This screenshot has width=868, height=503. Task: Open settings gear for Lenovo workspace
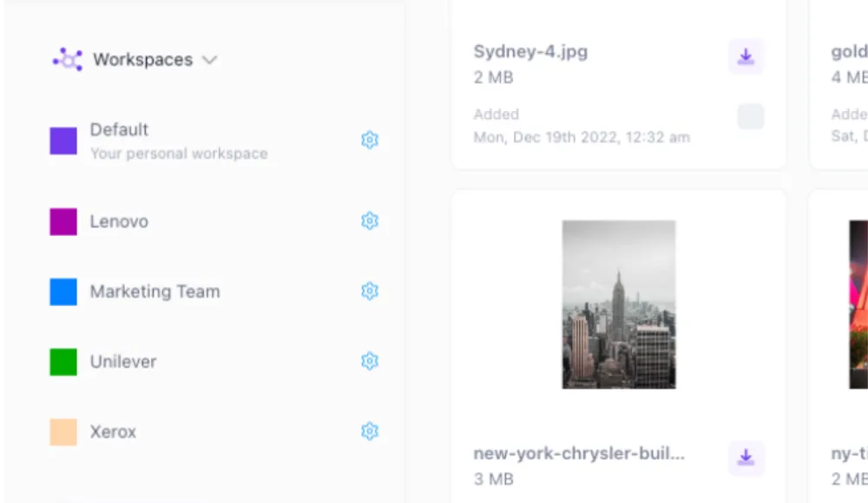[x=369, y=221]
